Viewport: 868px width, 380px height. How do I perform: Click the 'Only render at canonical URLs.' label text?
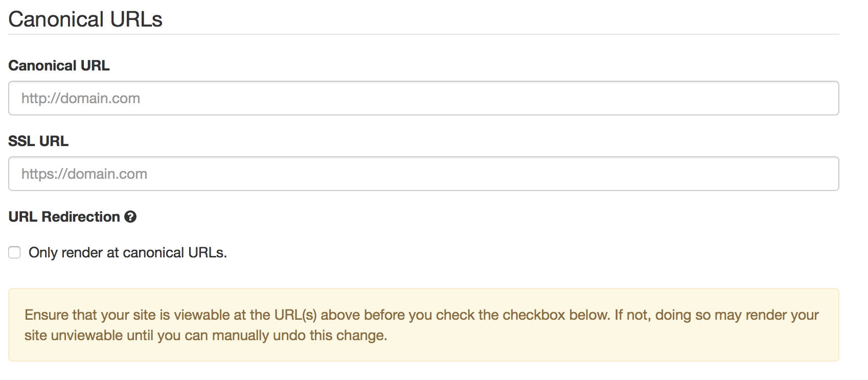[128, 252]
